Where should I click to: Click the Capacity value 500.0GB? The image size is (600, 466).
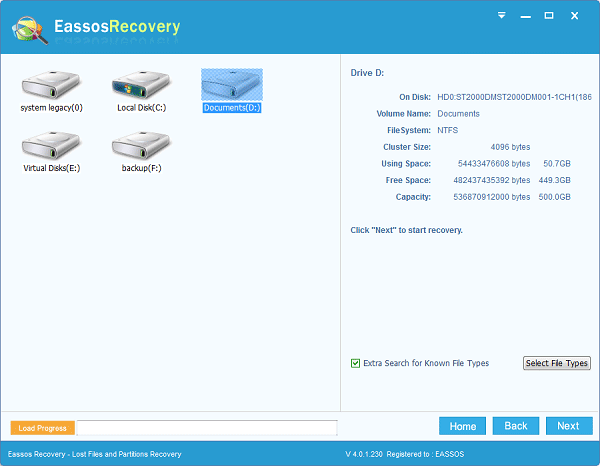(554, 197)
